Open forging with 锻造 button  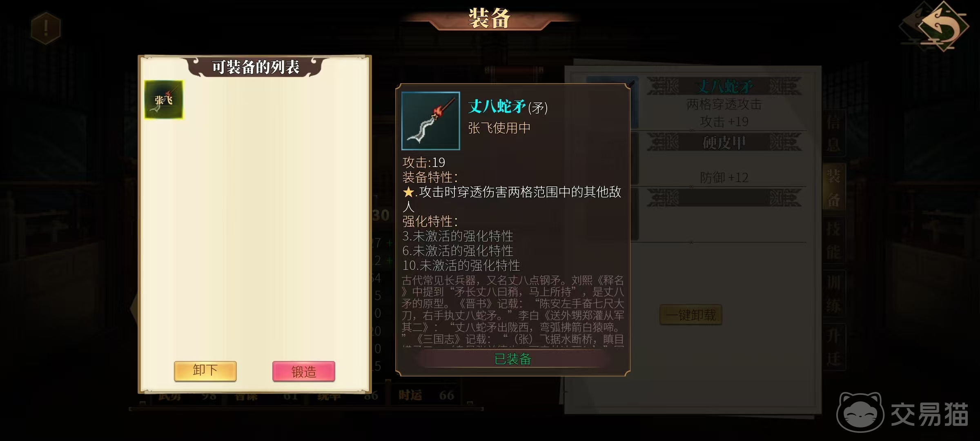(x=304, y=371)
